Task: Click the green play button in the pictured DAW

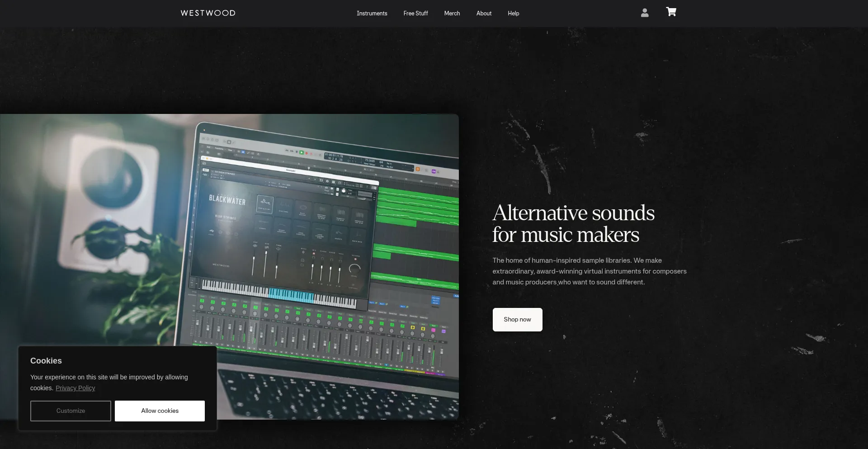Action: (x=302, y=153)
